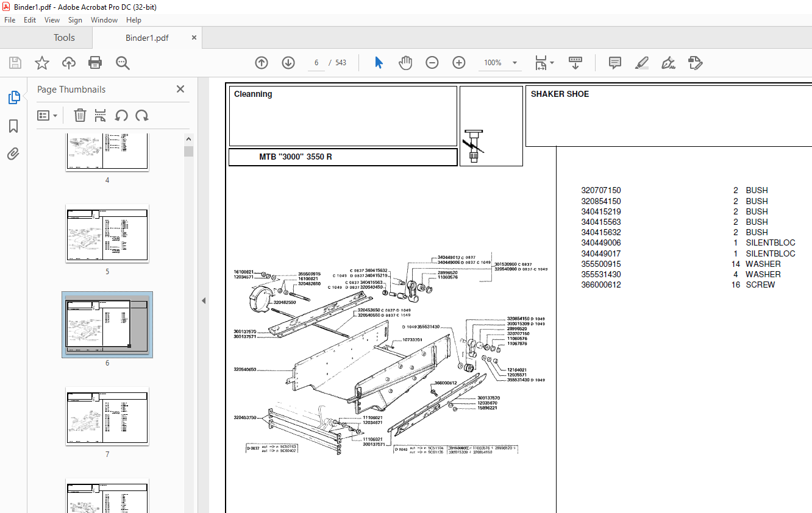Zoom in with plus icon
This screenshot has width=812, height=513.
point(459,63)
